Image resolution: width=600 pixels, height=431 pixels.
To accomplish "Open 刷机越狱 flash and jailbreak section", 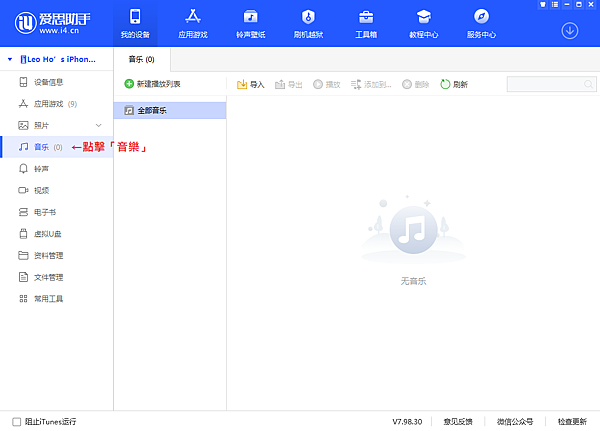I will coord(308,23).
